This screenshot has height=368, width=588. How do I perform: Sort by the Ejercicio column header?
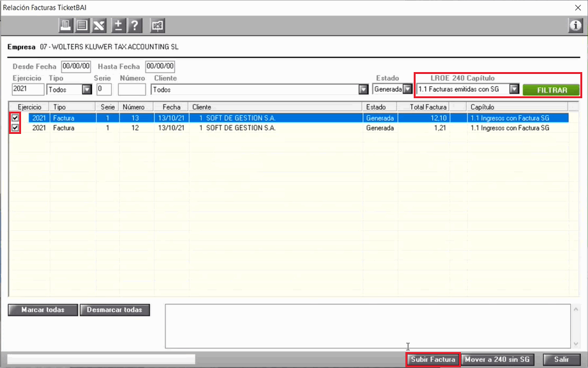click(29, 107)
